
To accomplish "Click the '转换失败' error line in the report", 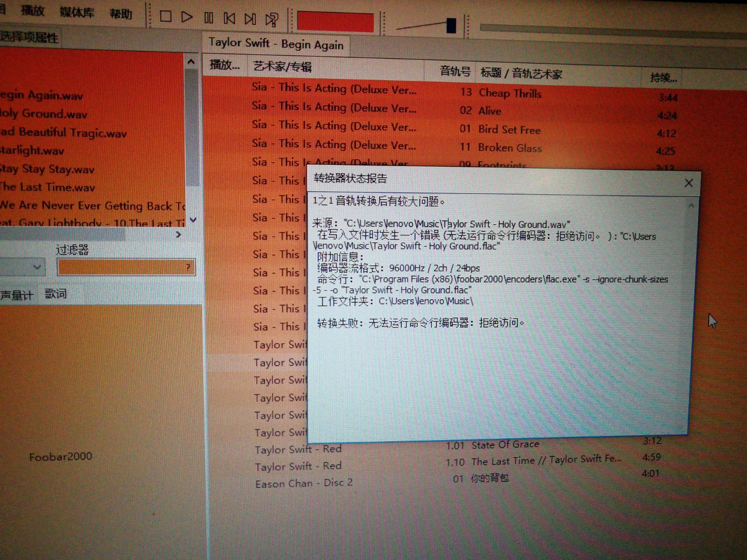I will [x=421, y=323].
